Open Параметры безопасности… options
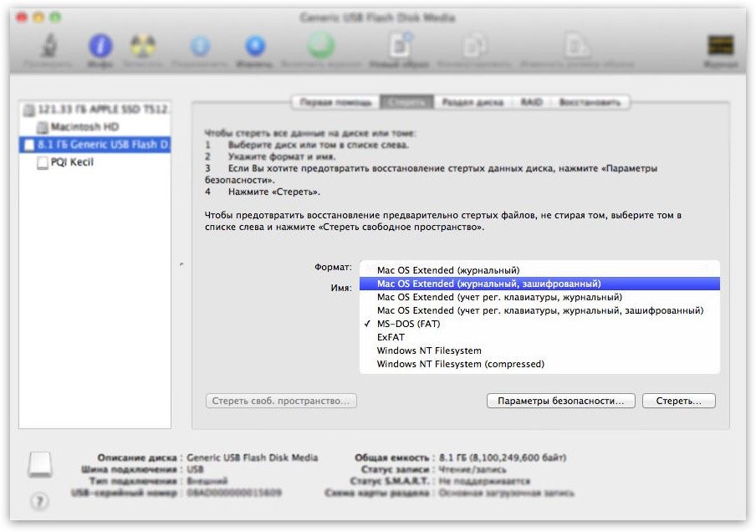Image resolution: width=756 pixels, height=532 pixels. [561, 401]
